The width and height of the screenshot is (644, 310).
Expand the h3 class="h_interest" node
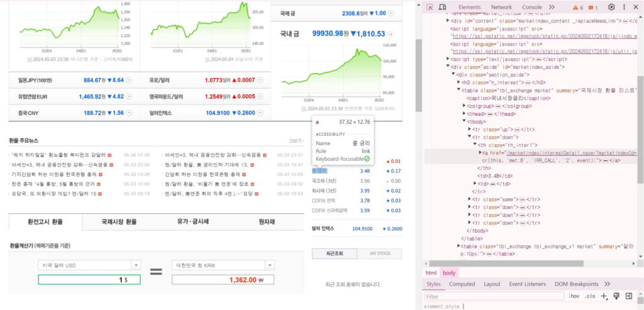click(459, 82)
